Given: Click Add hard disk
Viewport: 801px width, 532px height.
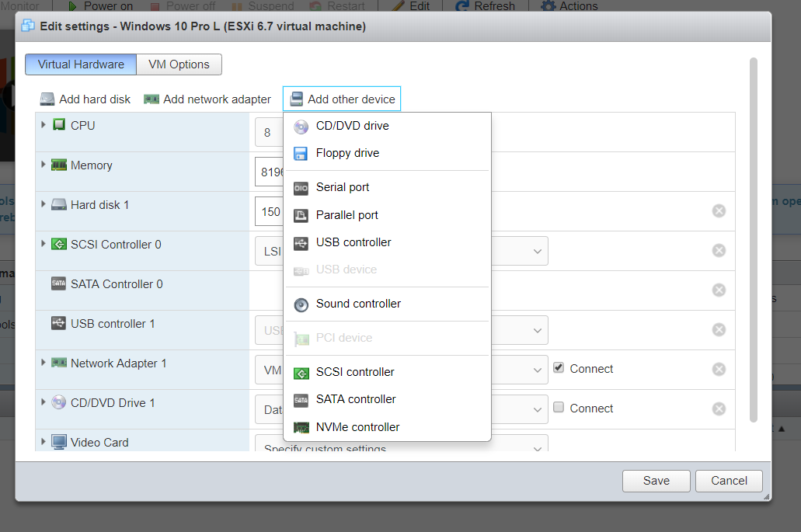Looking at the screenshot, I should point(85,99).
